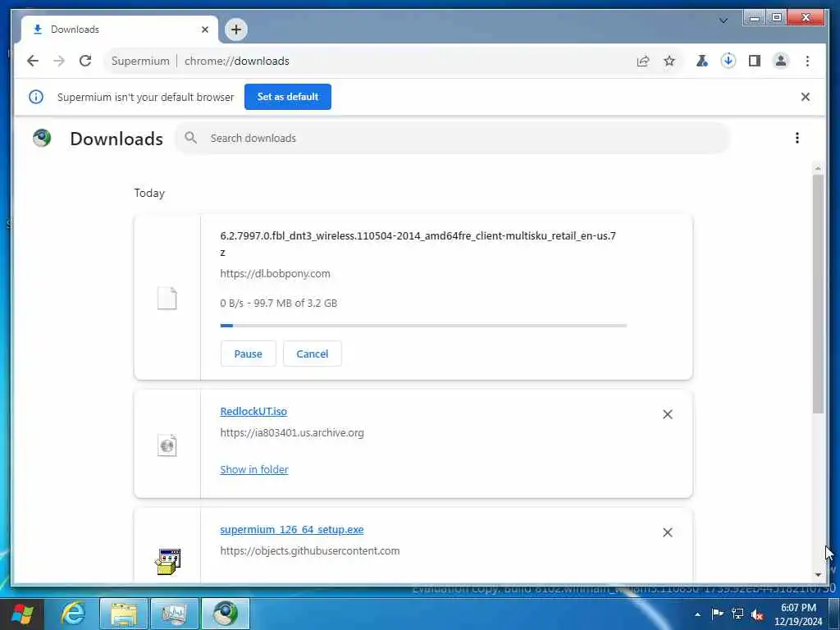Click the forward navigation arrow
This screenshot has width=840, height=630.
point(59,61)
